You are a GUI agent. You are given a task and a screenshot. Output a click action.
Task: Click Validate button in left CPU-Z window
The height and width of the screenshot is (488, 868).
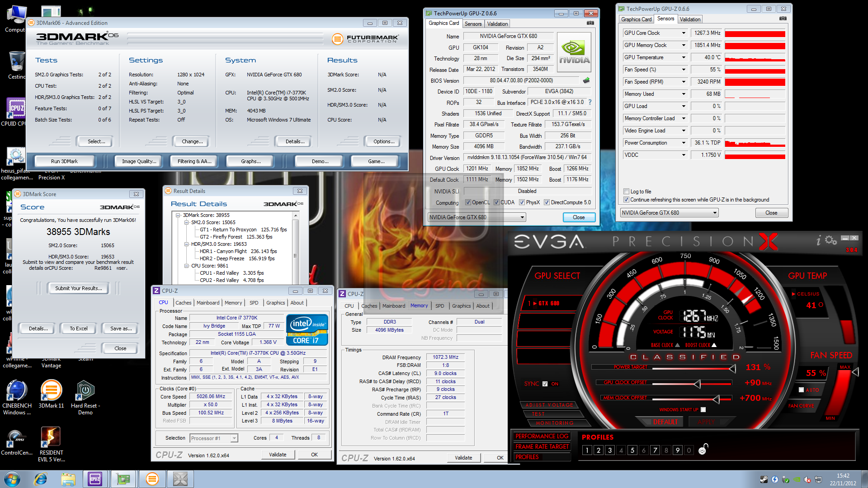278,455
